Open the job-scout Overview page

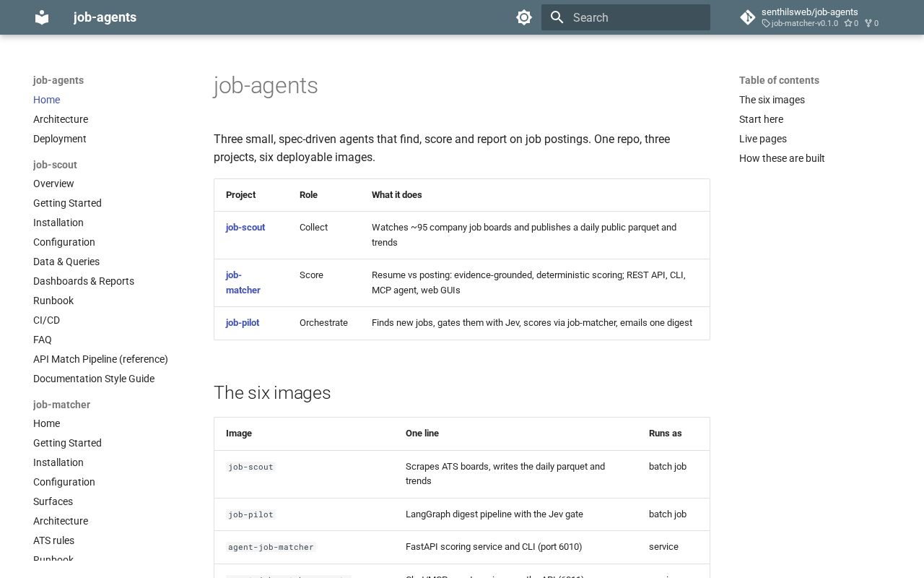(x=53, y=184)
